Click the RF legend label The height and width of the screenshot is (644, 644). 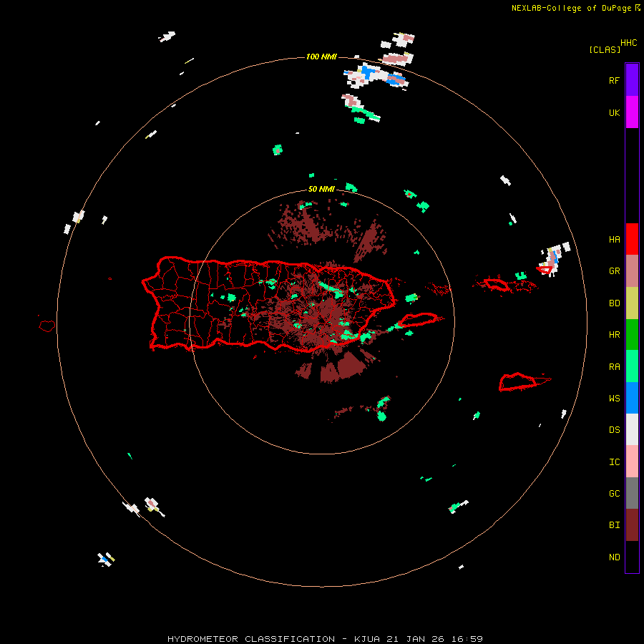coord(614,80)
